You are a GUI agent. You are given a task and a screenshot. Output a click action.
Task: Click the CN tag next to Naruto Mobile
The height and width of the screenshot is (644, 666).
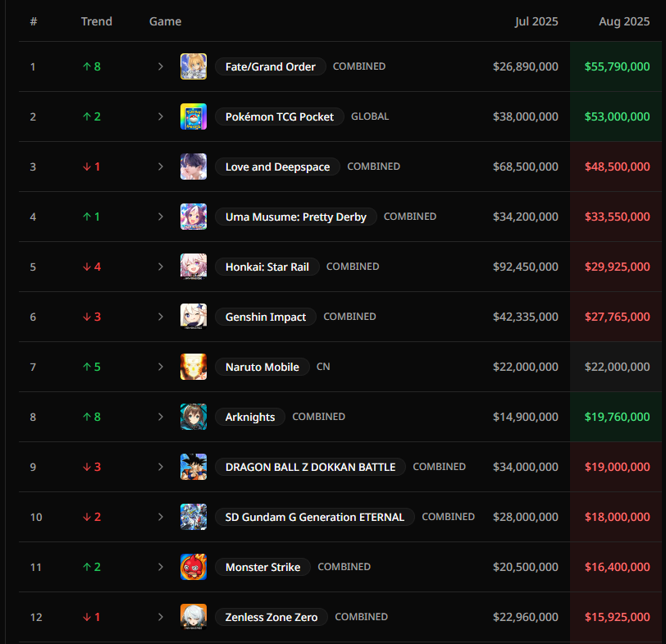323,367
